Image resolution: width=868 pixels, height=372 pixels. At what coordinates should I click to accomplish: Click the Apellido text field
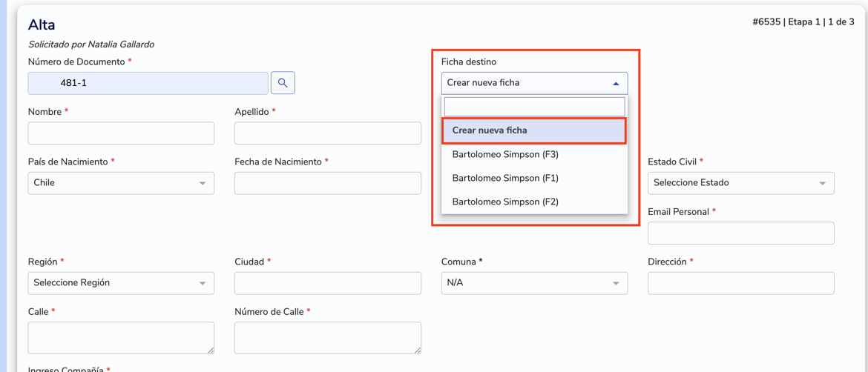[x=327, y=133]
